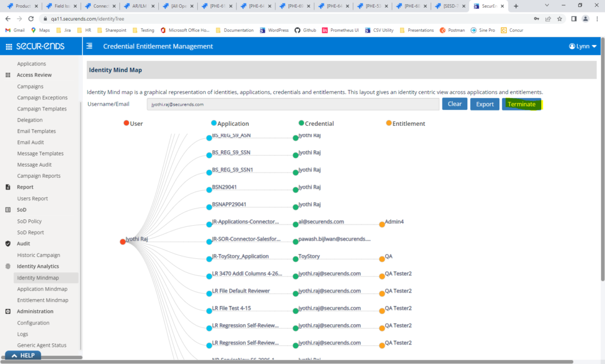Click the blue BSN29041 application node
This screenshot has width=605, height=364.
click(x=209, y=190)
